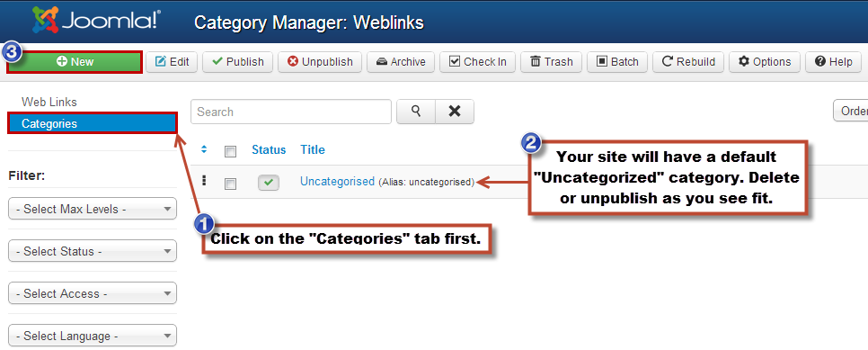Switch to the Web Links sidebar item
The width and height of the screenshot is (868, 350).
pyautogui.click(x=49, y=102)
